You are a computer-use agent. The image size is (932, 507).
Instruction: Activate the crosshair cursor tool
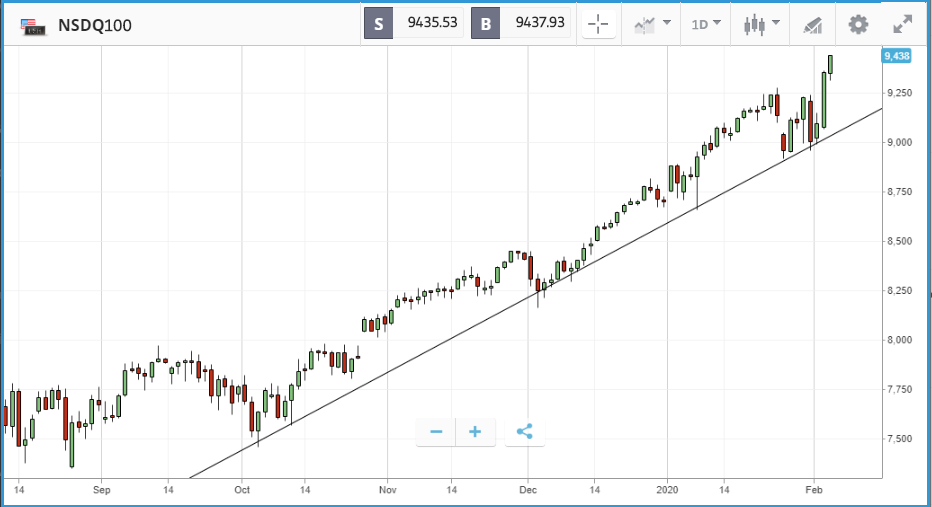(599, 25)
